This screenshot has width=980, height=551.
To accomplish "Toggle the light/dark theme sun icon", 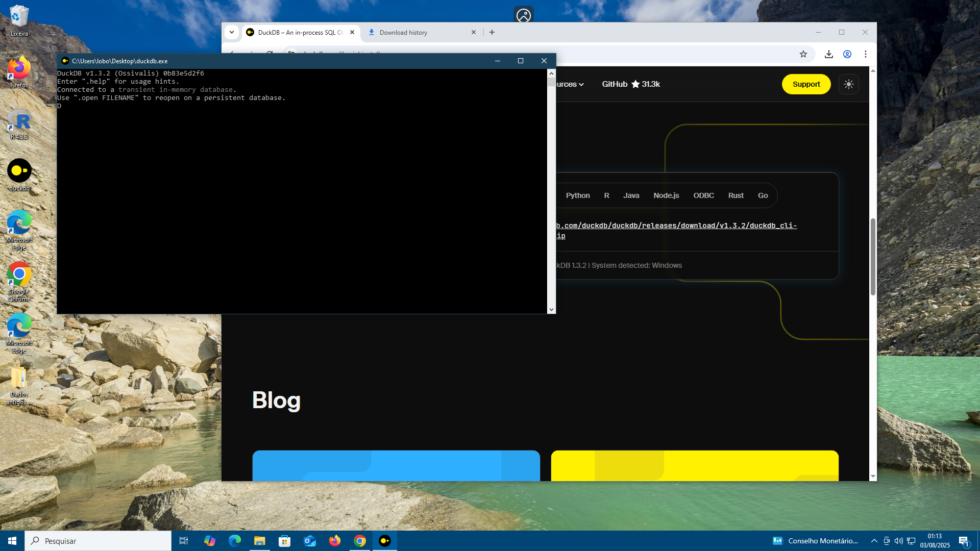I will (848, 84).
